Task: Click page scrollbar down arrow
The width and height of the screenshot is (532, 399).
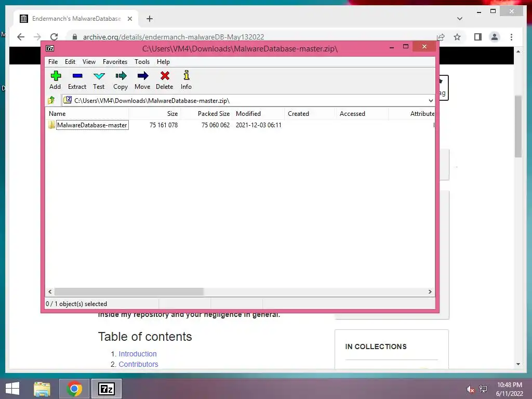Action: click(x=518, y=364)
